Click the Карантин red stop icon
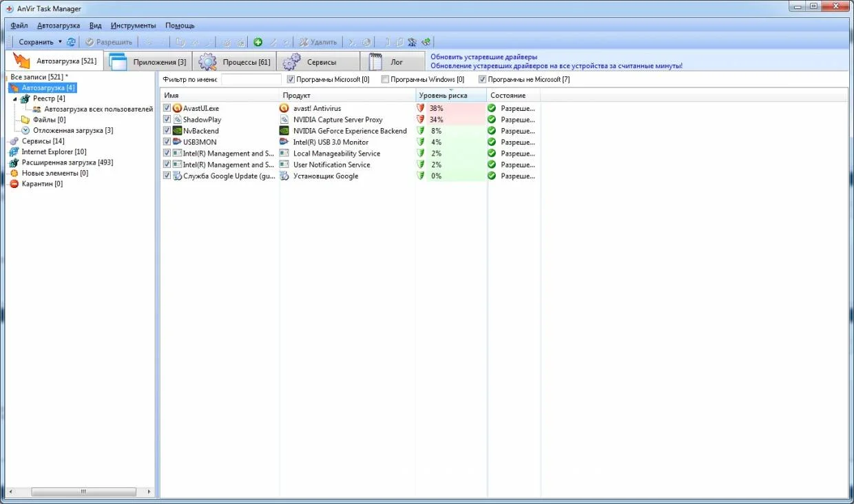The width and height of the screenshot is (854, 504). pyautogui.click(x=14, y=184)
